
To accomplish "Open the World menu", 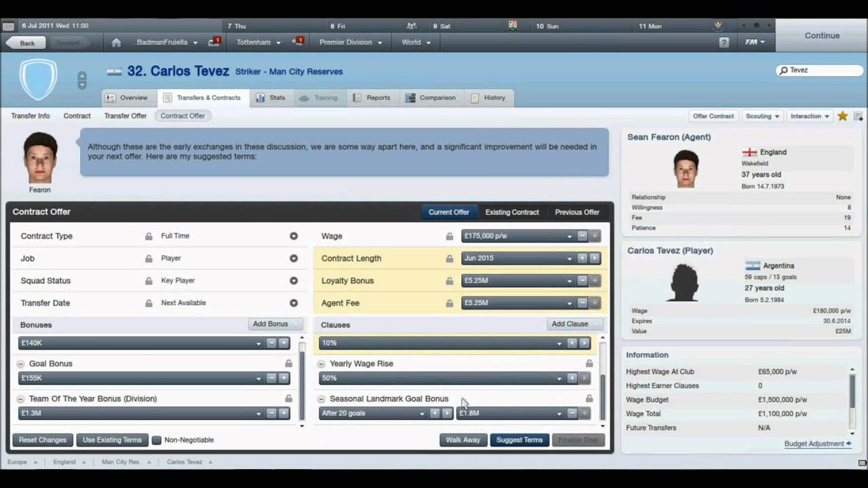I will [416, 42].
